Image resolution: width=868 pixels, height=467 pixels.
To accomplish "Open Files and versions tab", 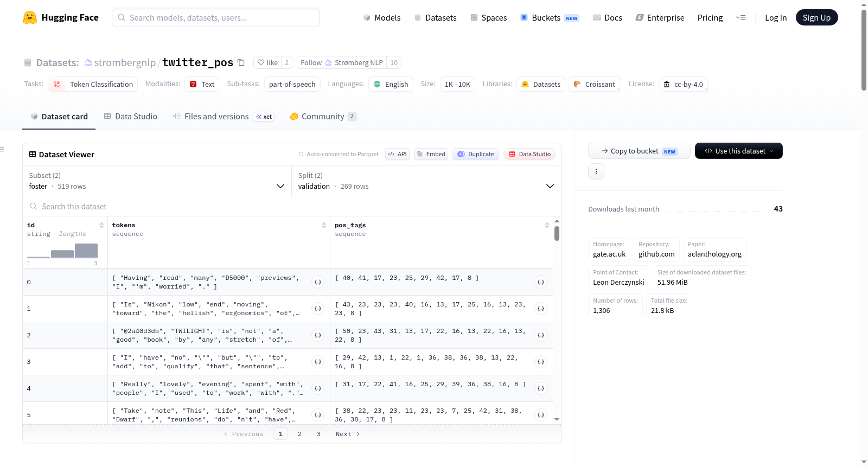I will click(x=223, y=116).
